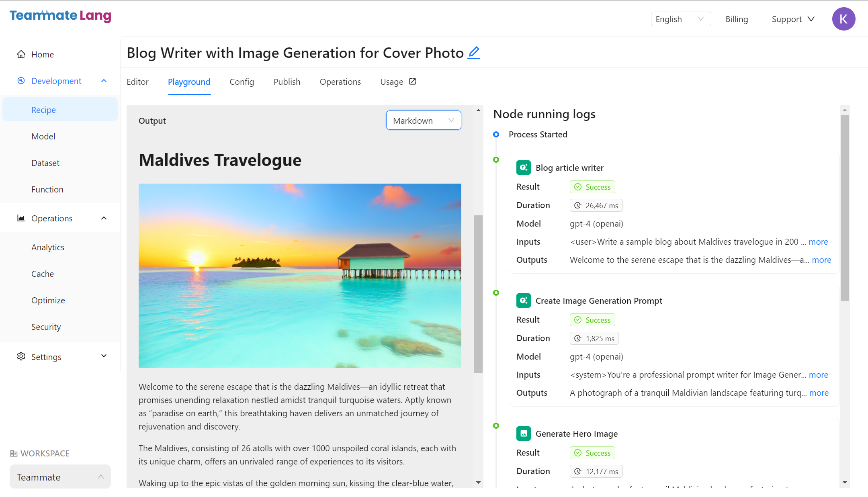Click the Blog article writer node icon
Viewport: 868px width, 497px height.
pos(523,168)
